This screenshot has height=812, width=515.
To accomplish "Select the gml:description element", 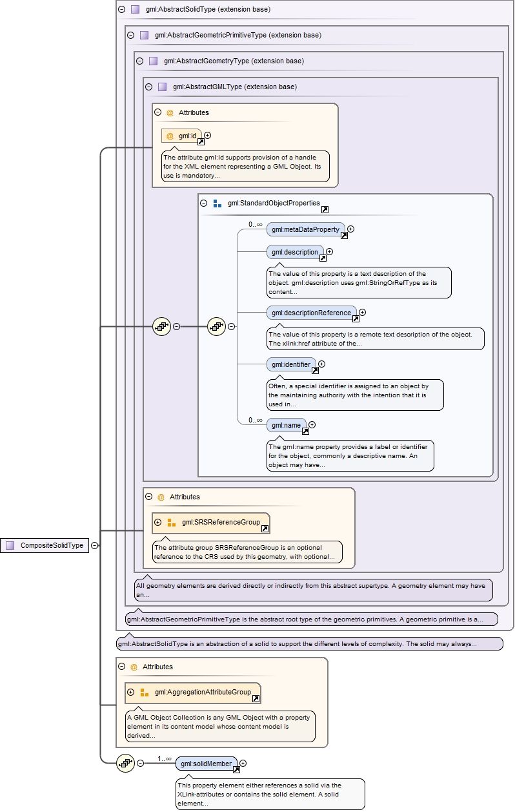I will pos(295,252).
